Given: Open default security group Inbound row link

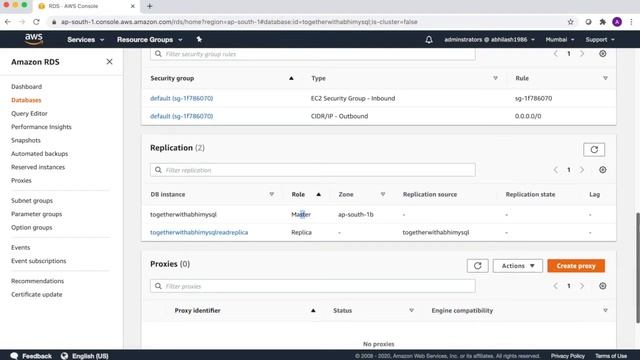Looking at the screenshot, I should tap(181, 98).
